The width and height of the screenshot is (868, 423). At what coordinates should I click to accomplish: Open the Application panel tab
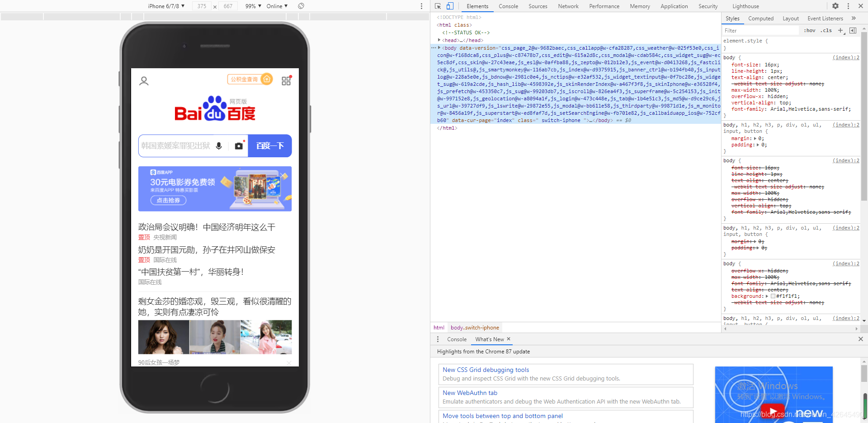pos(674,6)
